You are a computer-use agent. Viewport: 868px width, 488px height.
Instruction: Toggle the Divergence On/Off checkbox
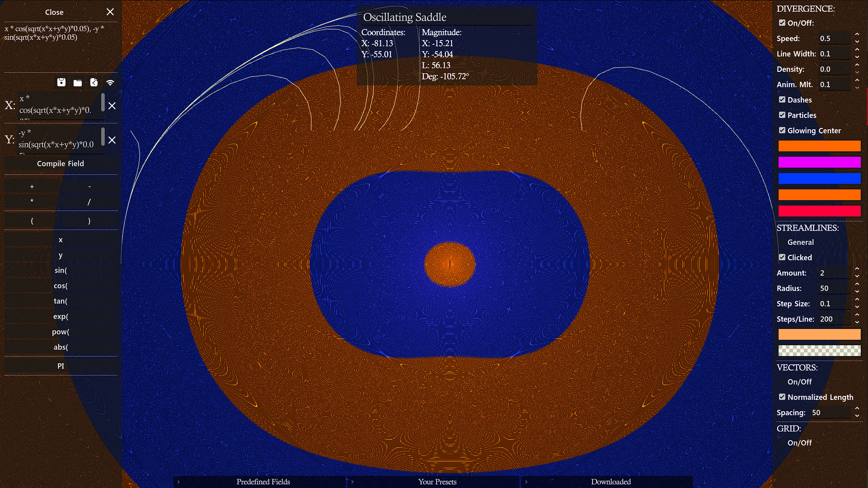(x=782, y=23)
